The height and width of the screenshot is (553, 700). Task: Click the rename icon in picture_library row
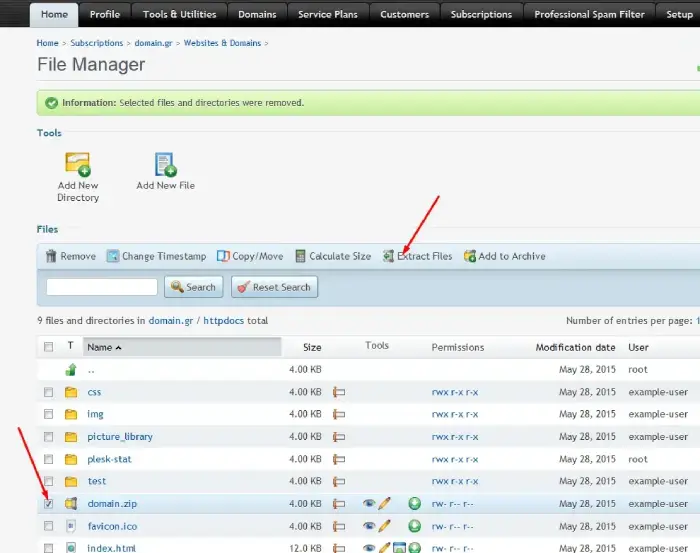339,437
